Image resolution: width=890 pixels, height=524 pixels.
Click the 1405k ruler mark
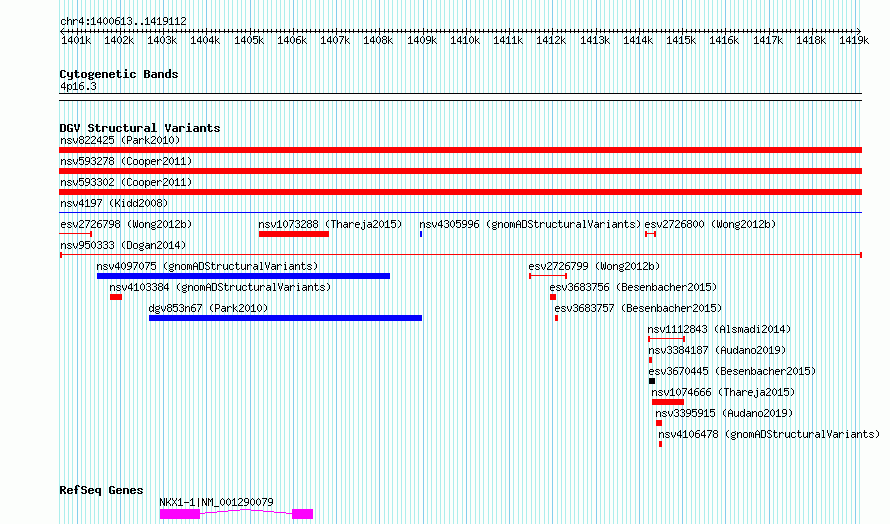click(249, 40)
